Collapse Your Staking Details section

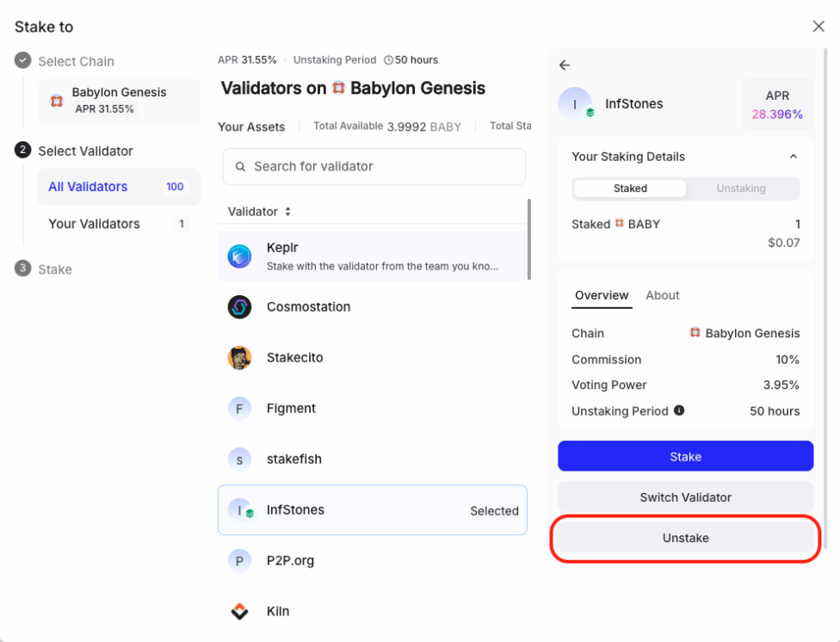pyautogui.click(x=794, y=157)
